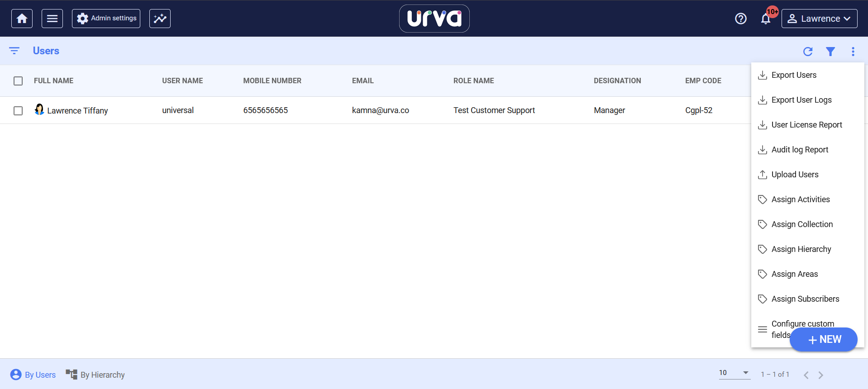The height and width of the screenshot is (389, 868).
Task: Open the rows-per-page dropdown showing 10
Action: coord(734,373)
